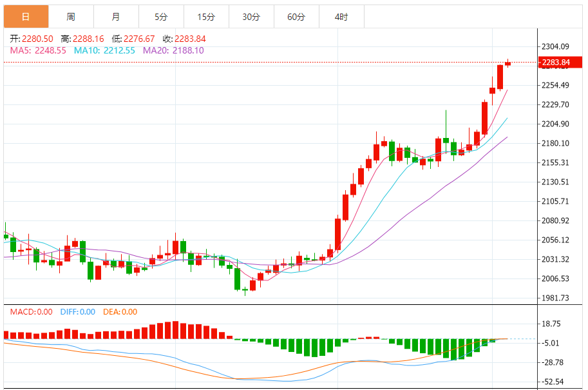Click the 2080.92 price axis label
The image size is (588, 390).
click(555, 220)
